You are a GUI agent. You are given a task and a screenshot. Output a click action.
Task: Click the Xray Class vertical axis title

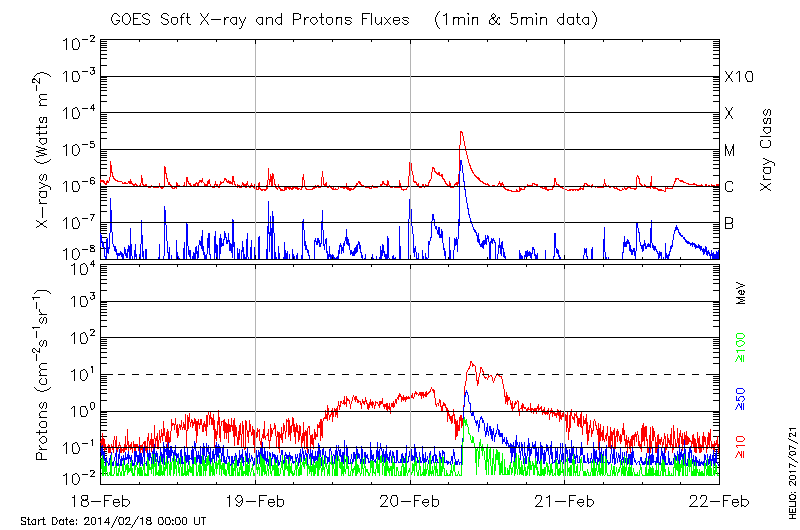point(767,150)
